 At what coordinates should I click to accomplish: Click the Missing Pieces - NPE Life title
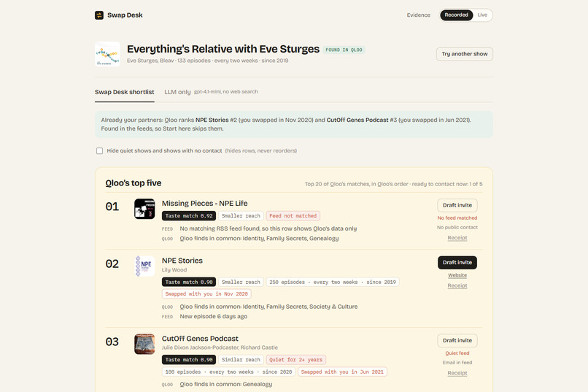[x=205, y=204]
